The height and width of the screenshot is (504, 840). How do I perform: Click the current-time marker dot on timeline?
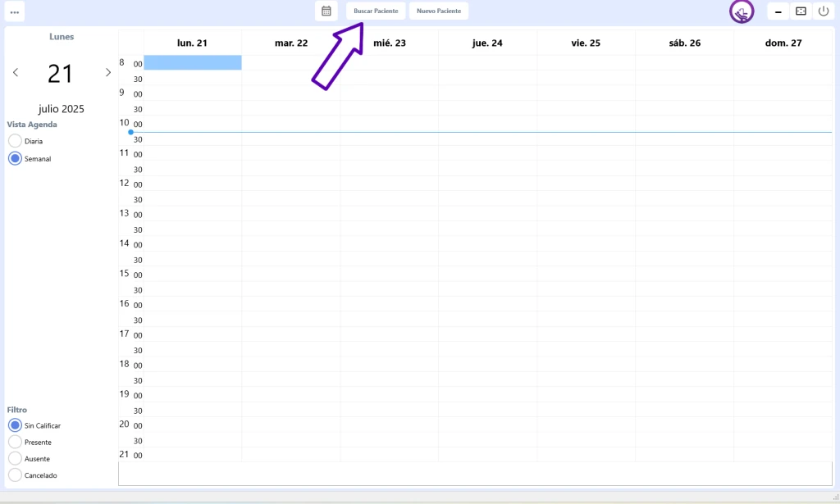tap(130, 132)
